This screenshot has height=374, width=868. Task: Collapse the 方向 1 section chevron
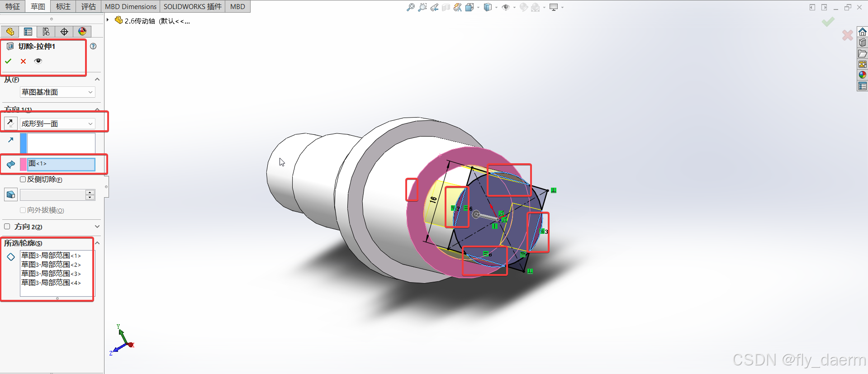coord(97,109)
